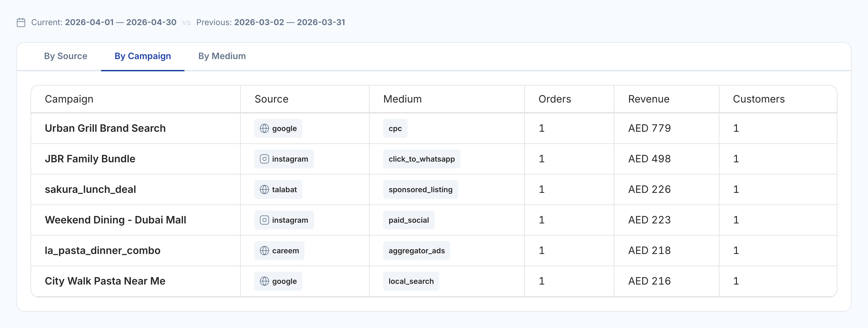Click the sponsored_listing medium tag
The width and height of the screenshot is (868, 328).
[420, 190]
